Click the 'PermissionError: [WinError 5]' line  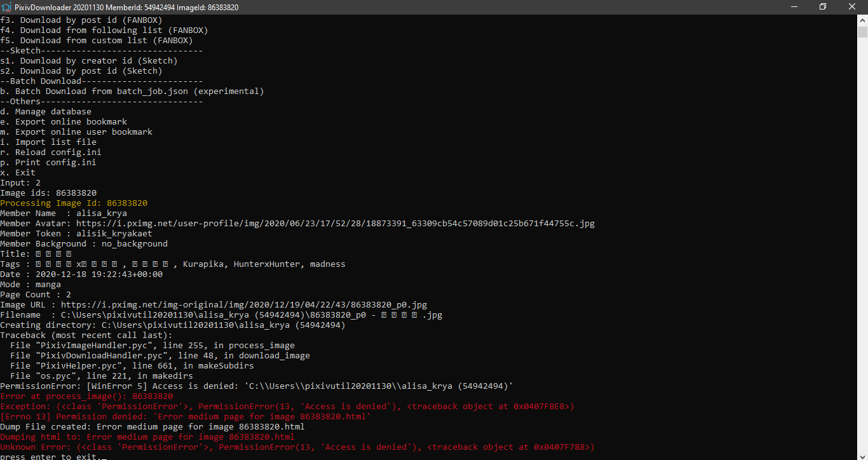click(x=257, y=386)
